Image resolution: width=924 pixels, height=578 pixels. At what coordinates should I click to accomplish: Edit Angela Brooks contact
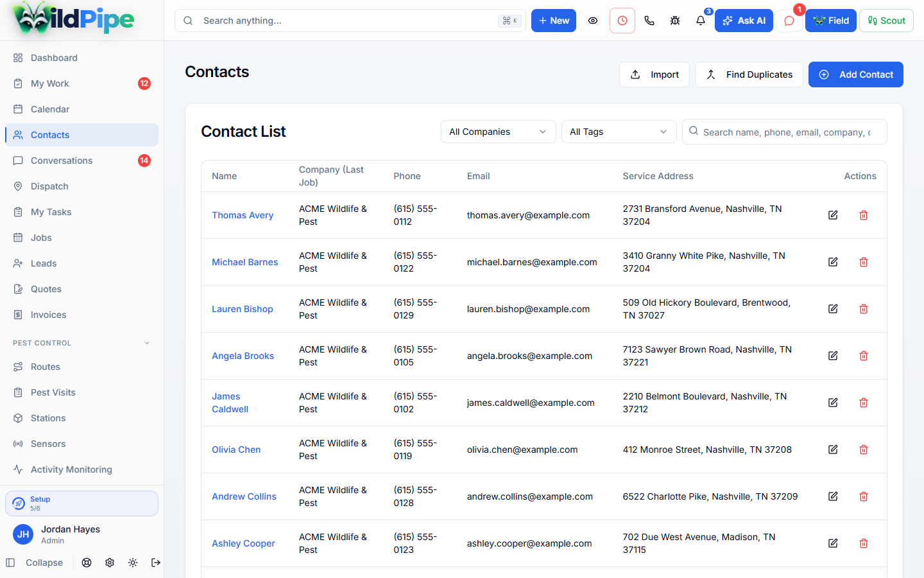point(833,356)
